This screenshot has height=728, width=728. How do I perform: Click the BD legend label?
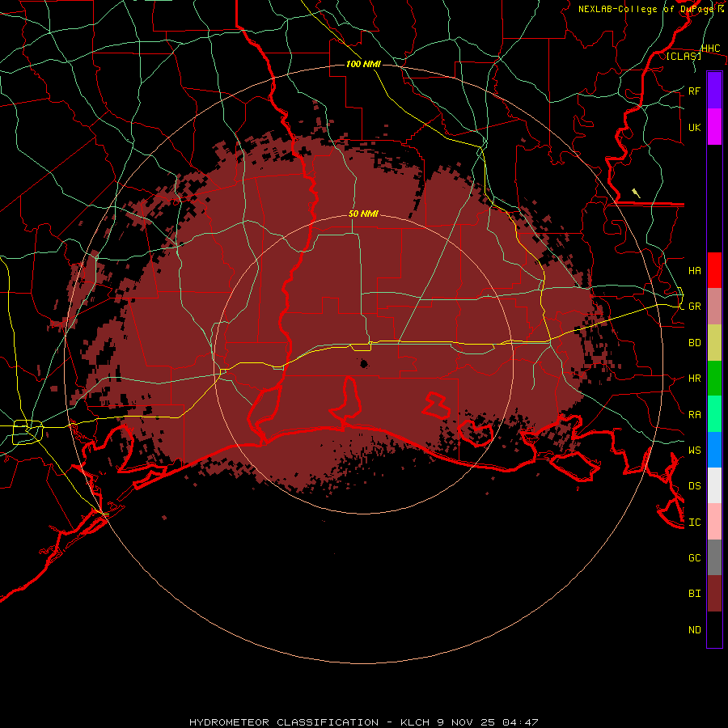(694, 343)
